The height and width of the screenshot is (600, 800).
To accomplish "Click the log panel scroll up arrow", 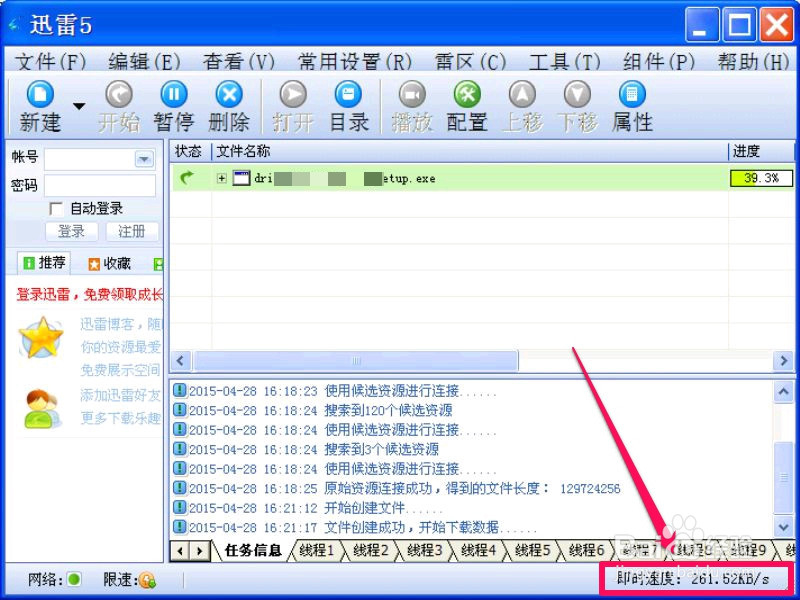I will pyautogui.click(x=783, y=392).
